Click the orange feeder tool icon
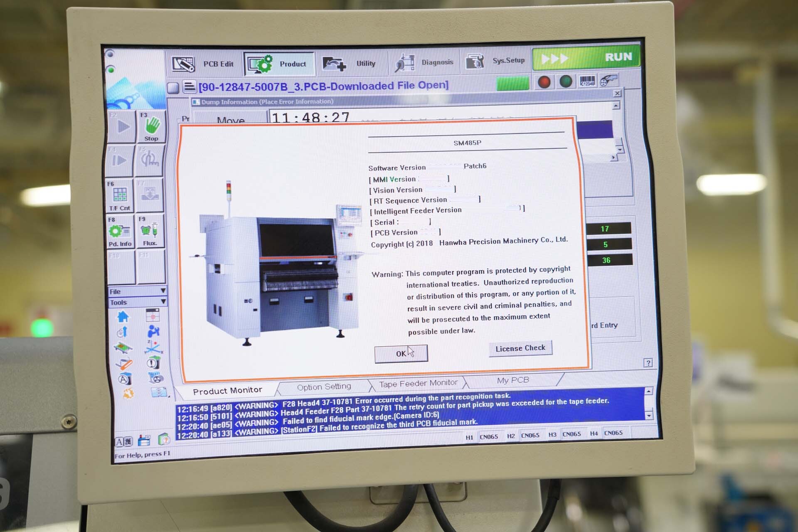Screen dimensions: 798x532 (x=124, y=364)
